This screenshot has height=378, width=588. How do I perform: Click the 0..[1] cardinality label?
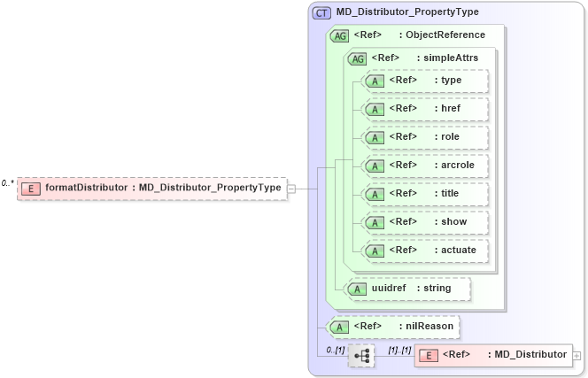(x=336, y=350)
